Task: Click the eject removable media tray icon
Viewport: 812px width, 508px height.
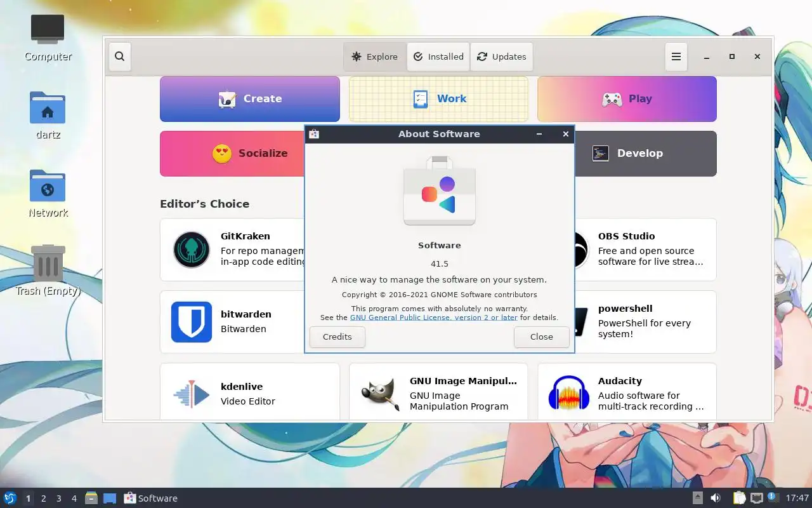Action: (698, 498)
